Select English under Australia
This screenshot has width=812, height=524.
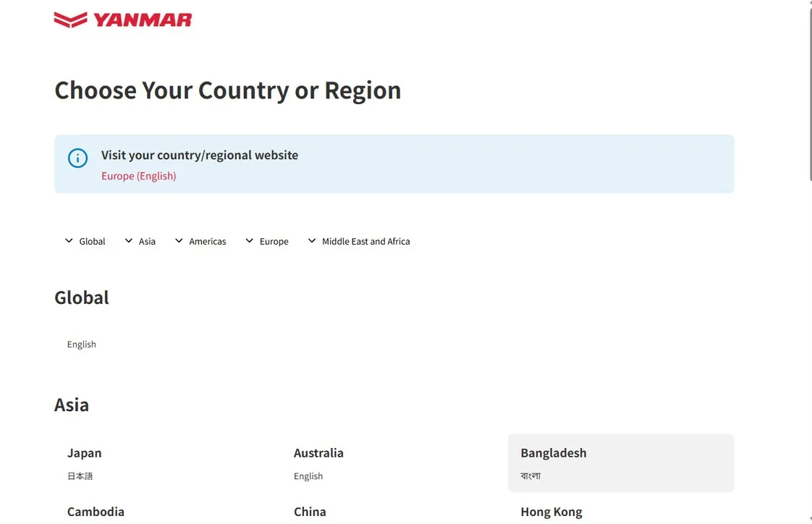tap(308, 476)
